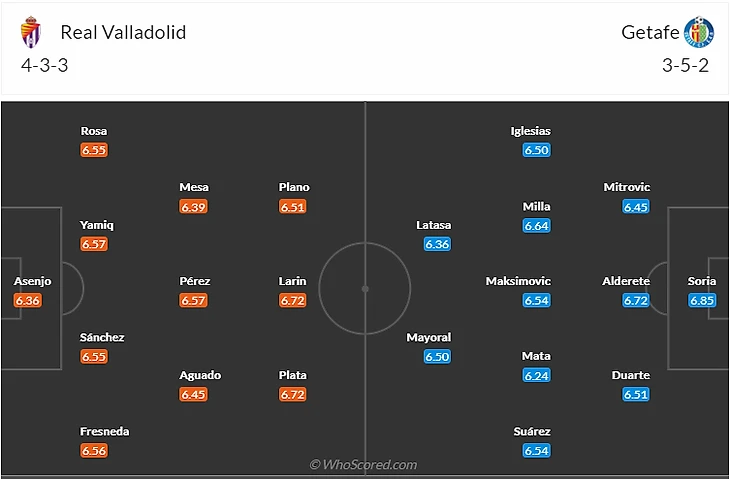Click Mitrovic's 6.45 rating badge
Image resolution: width=730 pixels, height=479 pixels.
(x=636, y=207)
